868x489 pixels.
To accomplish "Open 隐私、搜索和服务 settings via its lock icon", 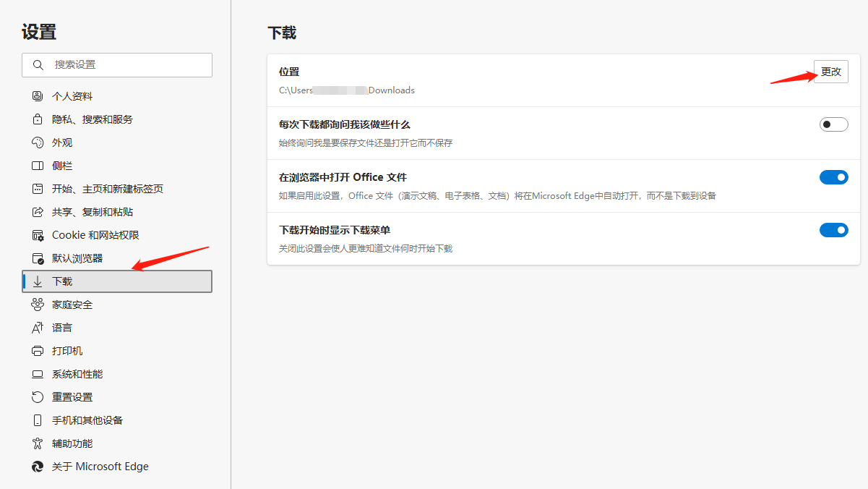I will point(39,119).
